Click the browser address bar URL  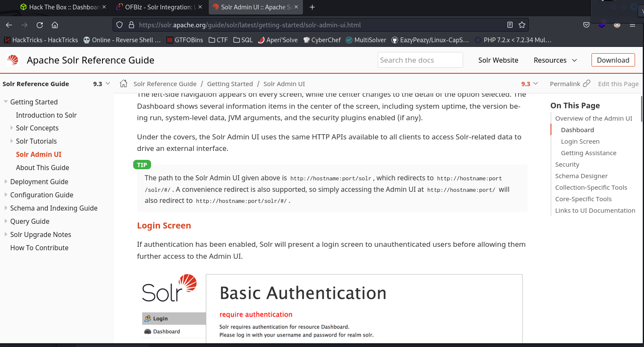(x=250, y=25)
